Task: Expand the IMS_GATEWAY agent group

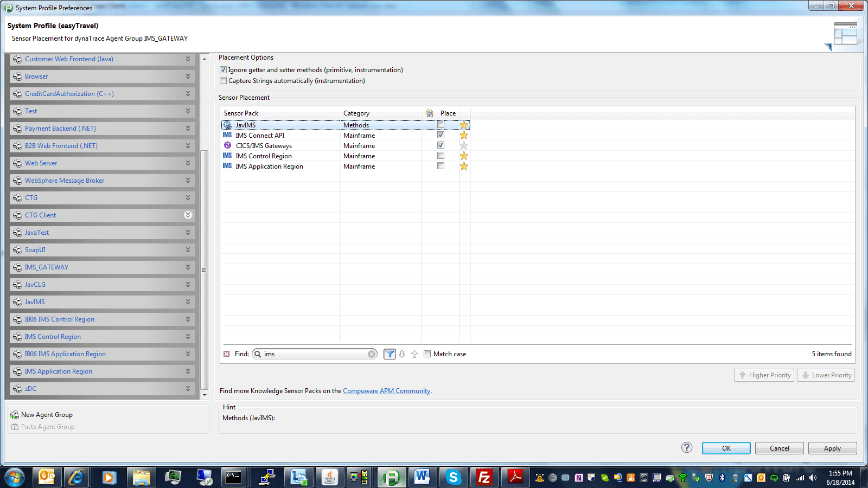Action: point(188,267)
